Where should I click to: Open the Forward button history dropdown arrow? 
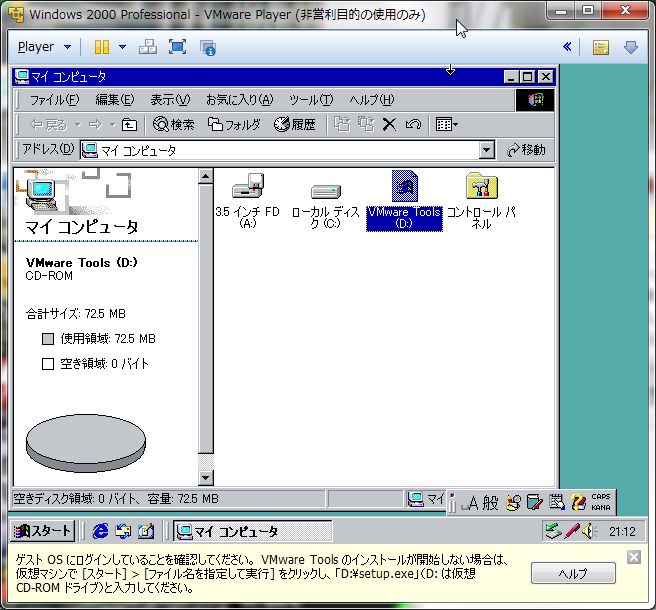pos(113,125)
